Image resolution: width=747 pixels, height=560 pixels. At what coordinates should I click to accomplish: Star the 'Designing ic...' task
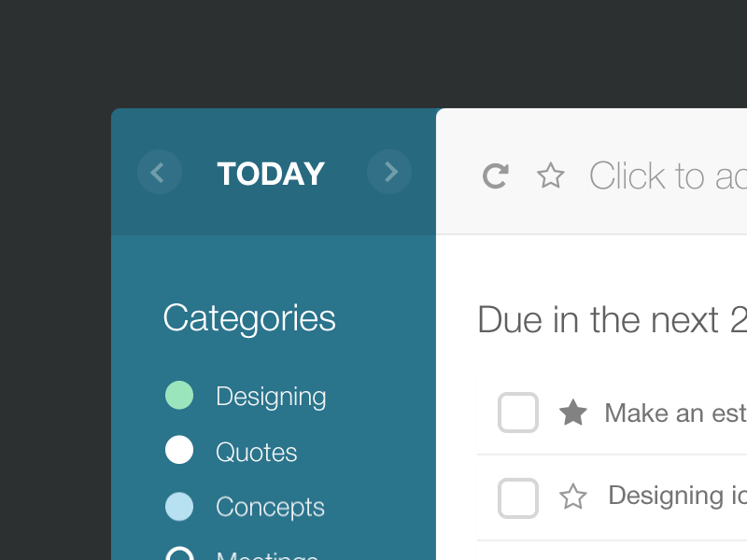tap(572, 497)
